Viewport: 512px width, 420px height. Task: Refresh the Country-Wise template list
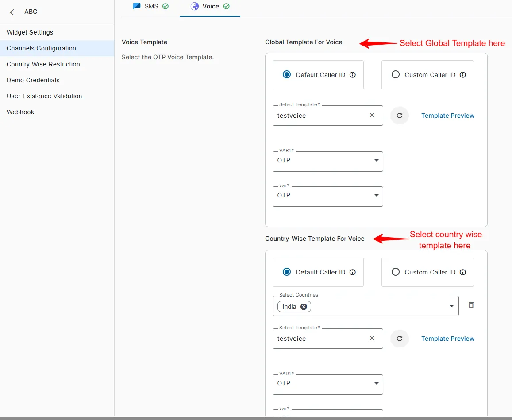399,339
